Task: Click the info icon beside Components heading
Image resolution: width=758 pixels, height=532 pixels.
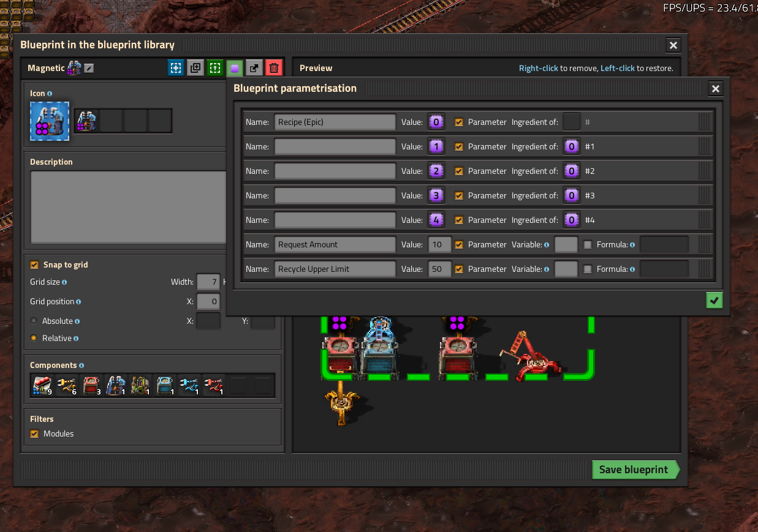Action: click(81, 365)
